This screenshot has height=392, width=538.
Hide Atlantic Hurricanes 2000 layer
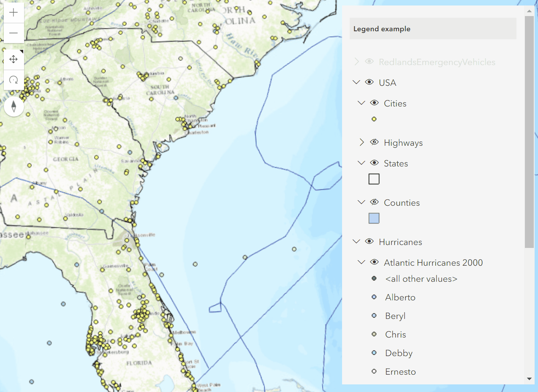coord(374,262)
